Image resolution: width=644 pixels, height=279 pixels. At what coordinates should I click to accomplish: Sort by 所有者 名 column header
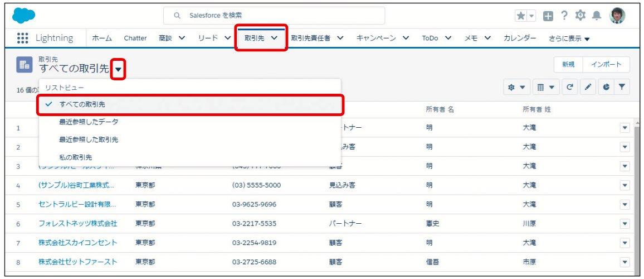440,109
